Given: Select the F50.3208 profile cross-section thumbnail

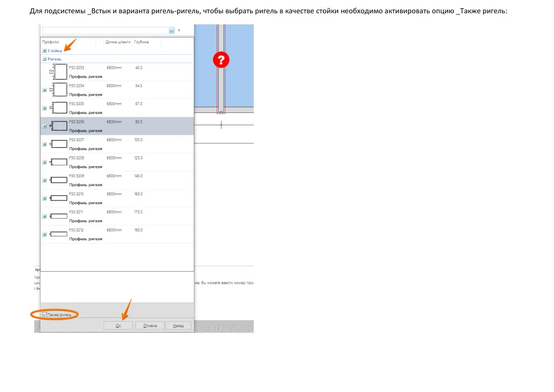Looking at the screenshot, I should [58, 162].
